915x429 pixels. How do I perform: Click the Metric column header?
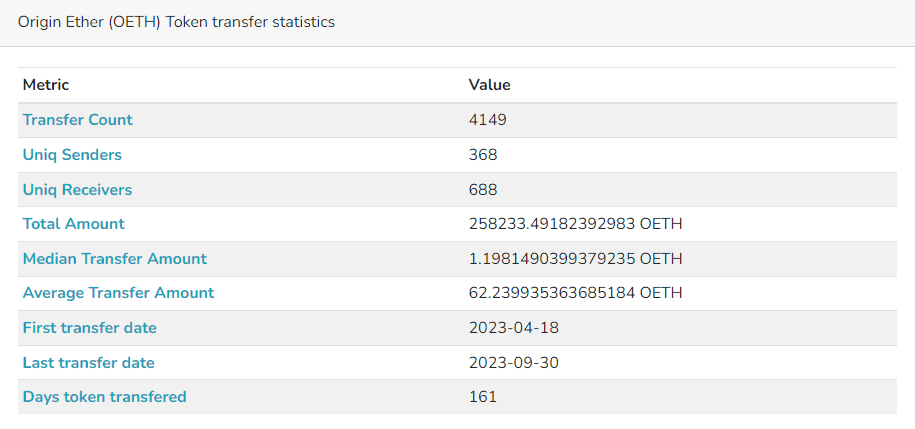(x=46, y=85)
